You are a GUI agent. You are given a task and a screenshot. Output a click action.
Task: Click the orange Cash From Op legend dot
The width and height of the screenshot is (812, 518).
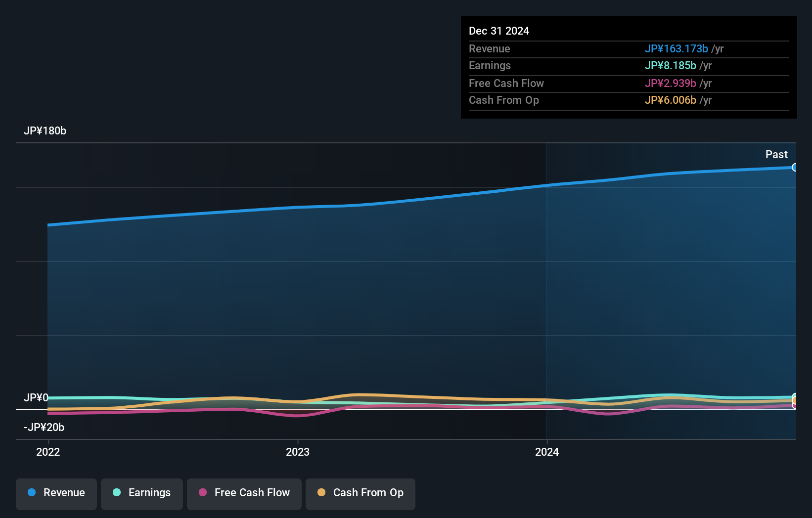pos(321,492)
